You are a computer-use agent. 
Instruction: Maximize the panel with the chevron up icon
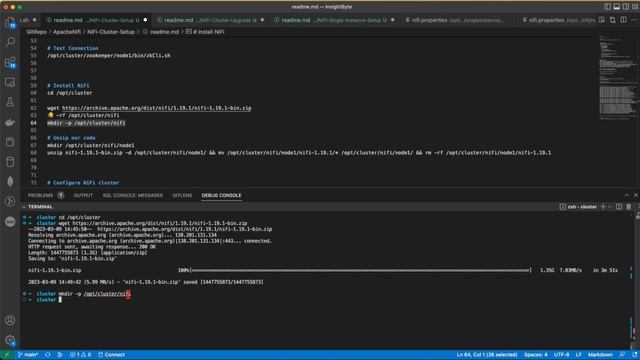[627, 196]
